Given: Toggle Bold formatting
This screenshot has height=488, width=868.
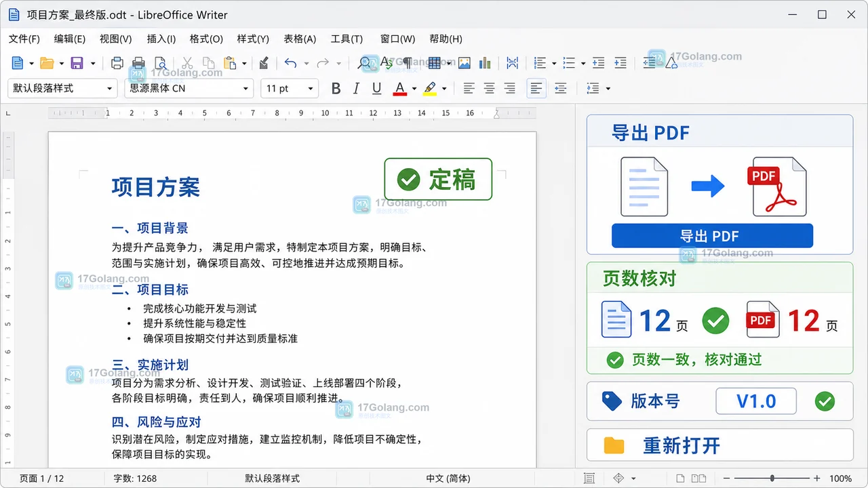Looking at the screenshot, I should (x=336, y=88).
